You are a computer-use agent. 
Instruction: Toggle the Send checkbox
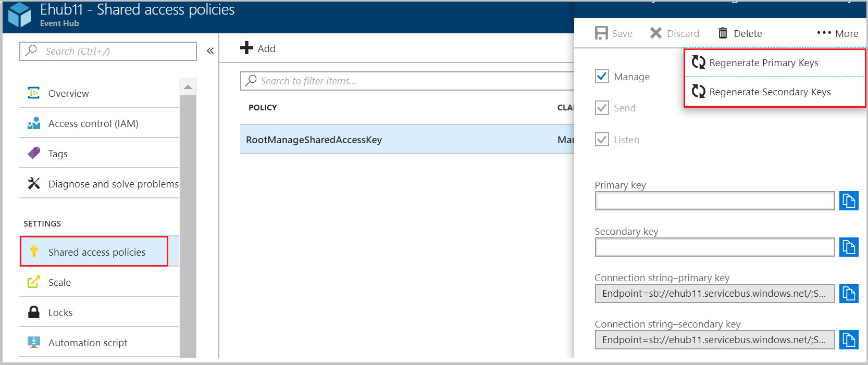coord(602,108)
